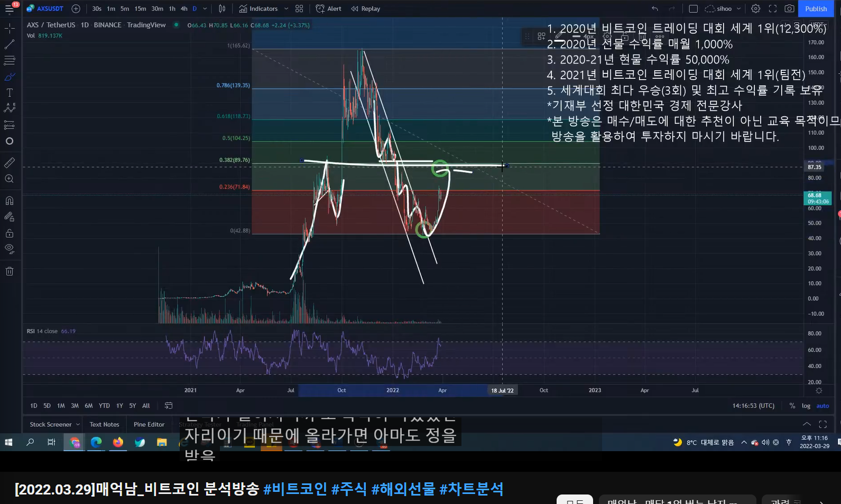Take a chart snapshot with camera icon
The image size is (841, 504).
789,8
